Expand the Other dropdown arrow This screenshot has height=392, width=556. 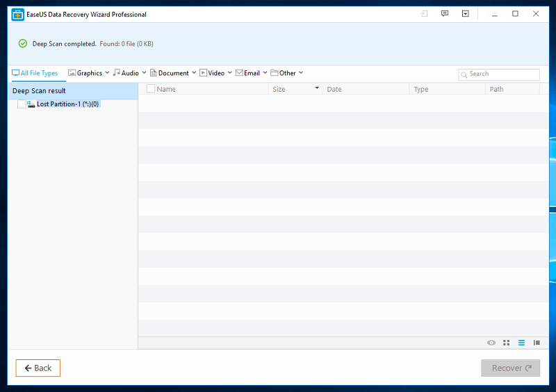tap(301, 73)
